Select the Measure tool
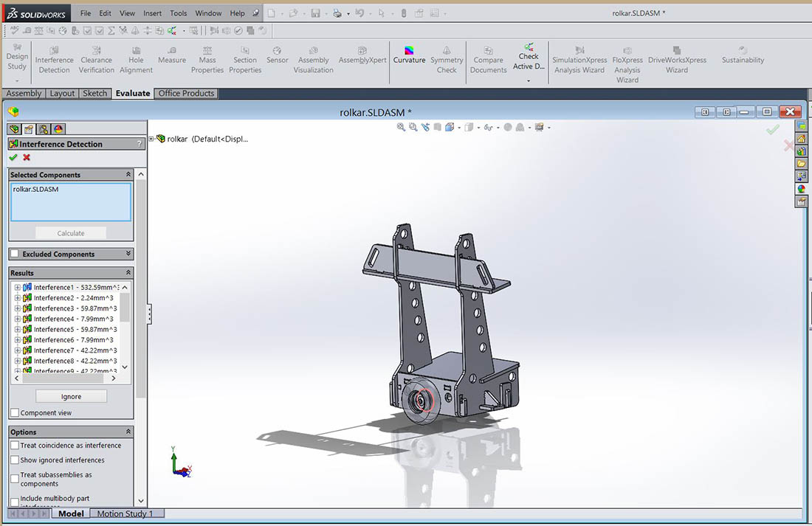 (x=172, y=55)
